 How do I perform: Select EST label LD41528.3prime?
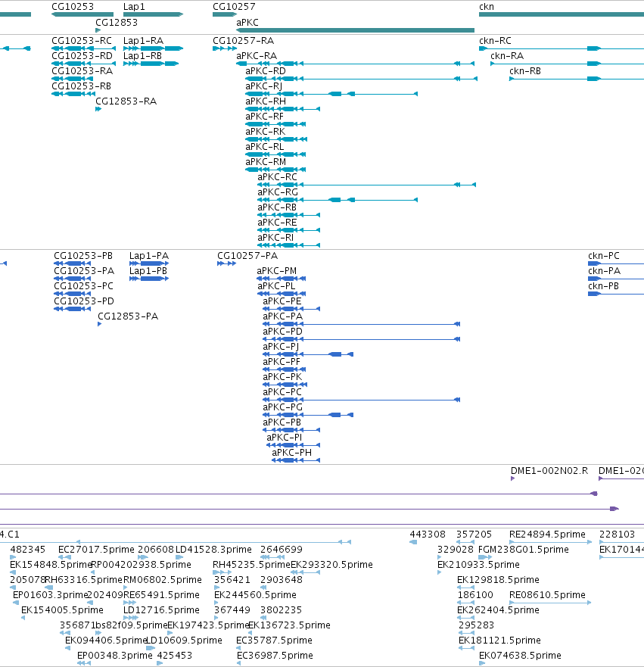tap(213, 550)
